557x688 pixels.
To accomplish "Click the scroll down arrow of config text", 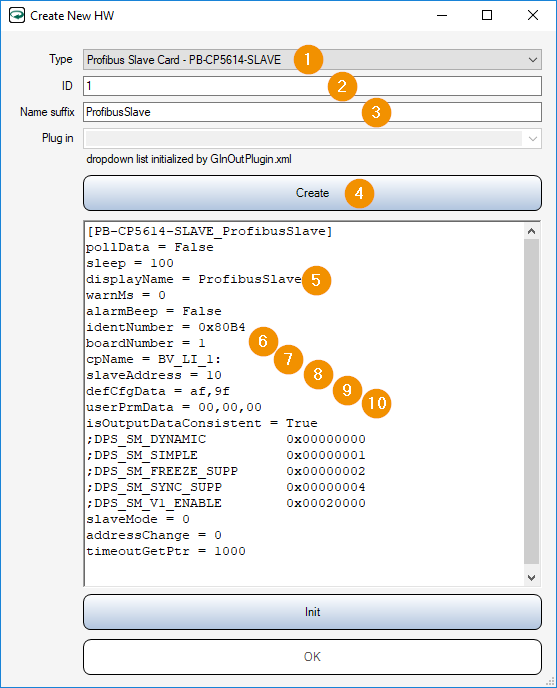I will pos(532,577).
